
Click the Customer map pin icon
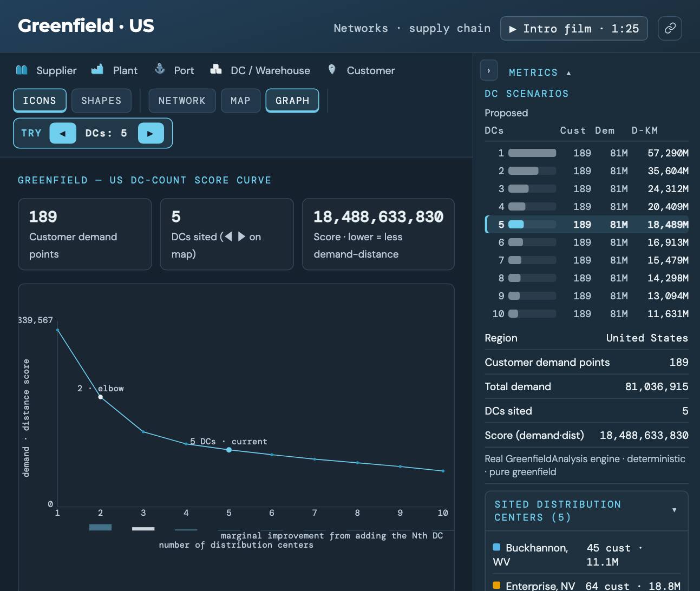[332, 69]
